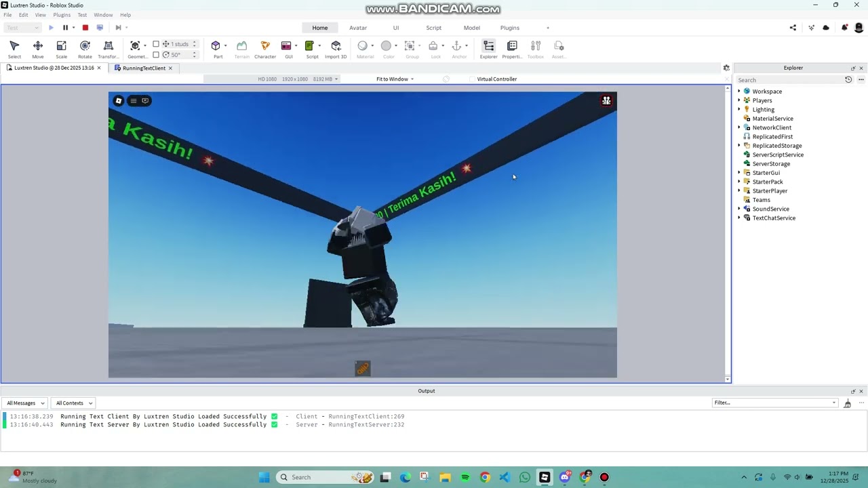Select MaterialService in Explorer
The image size is (868, 488).
(x=772, y=119)
